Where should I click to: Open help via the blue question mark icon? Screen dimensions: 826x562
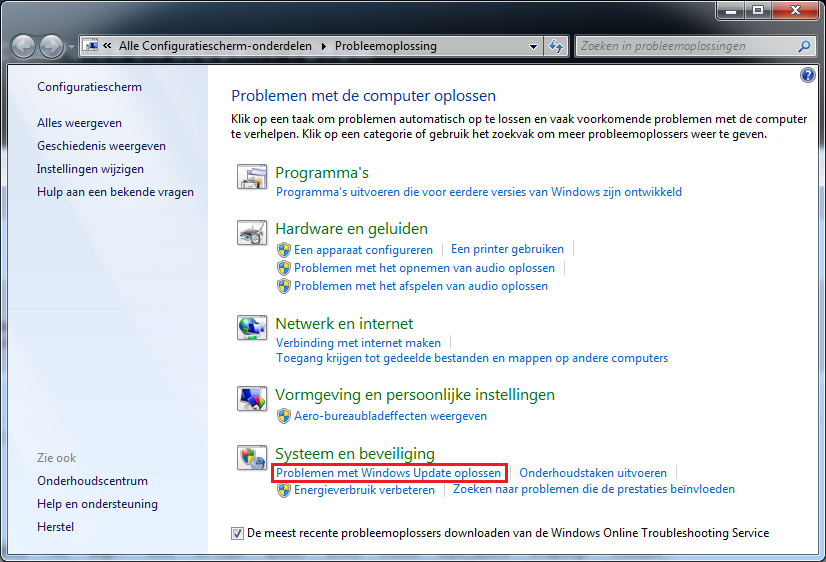click(808, 75)
